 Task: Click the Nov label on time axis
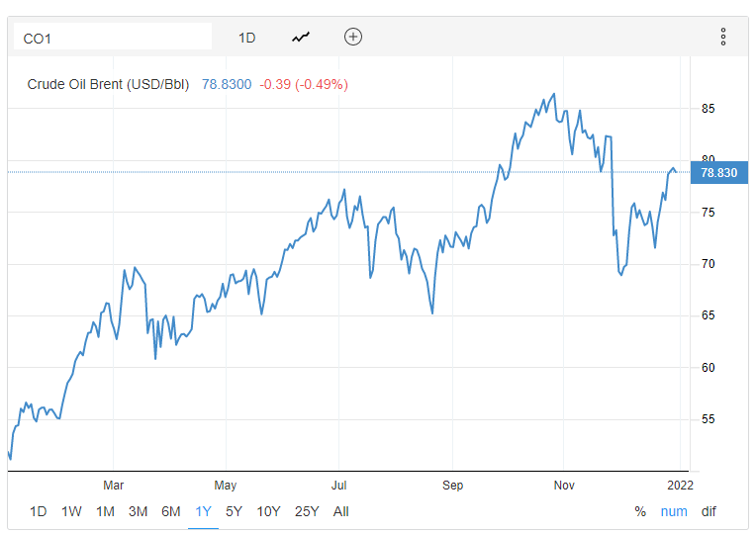pyautogui.click(x=564, y=485)
